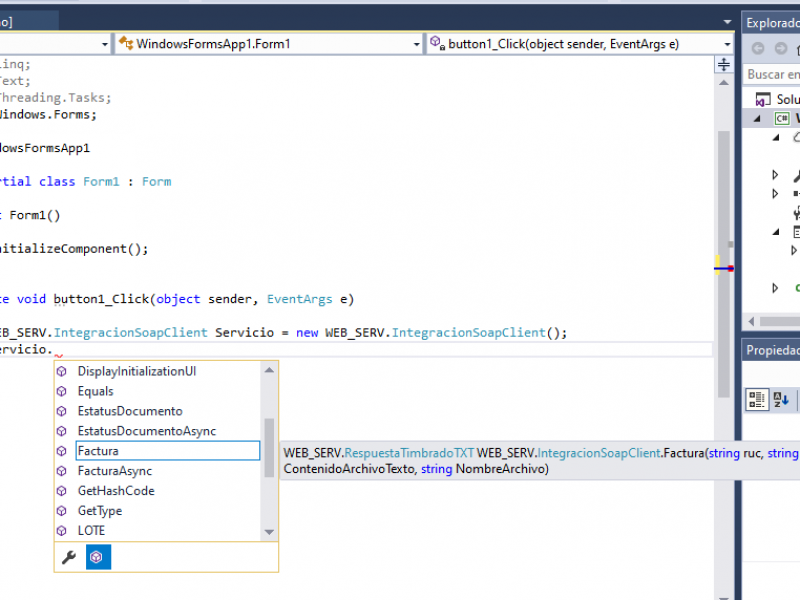This screenshot has height=600, width=800.
Task: Choose FacturaAsync in the completion list
Action: pyautogui.click(x=115, y=471)
